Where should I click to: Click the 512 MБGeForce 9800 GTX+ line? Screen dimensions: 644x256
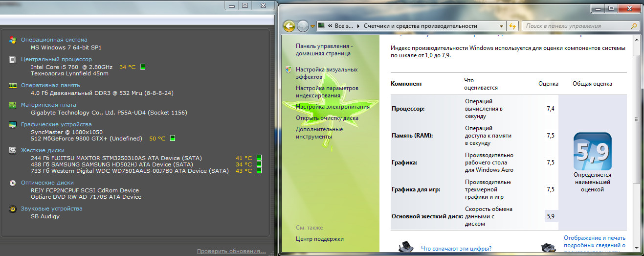(87, 139)
